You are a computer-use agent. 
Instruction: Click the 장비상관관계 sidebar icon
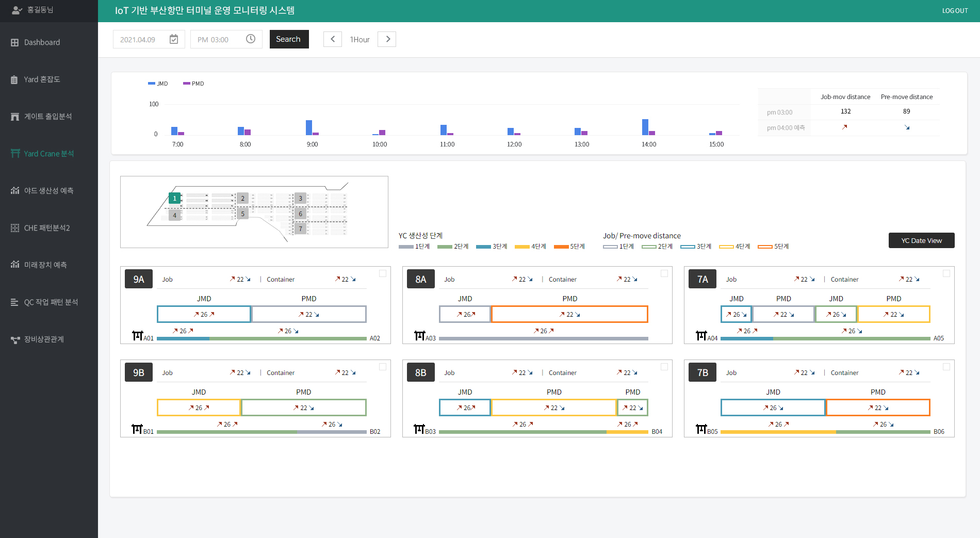coord(15,339)
